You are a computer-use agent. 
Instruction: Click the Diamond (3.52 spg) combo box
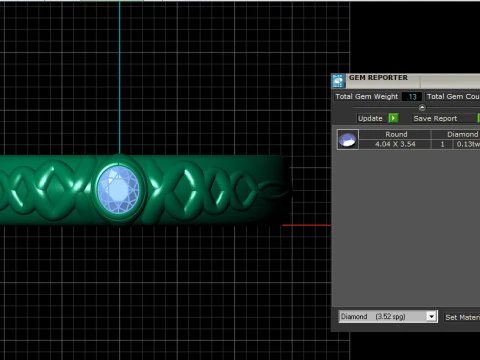coord(388,316)
